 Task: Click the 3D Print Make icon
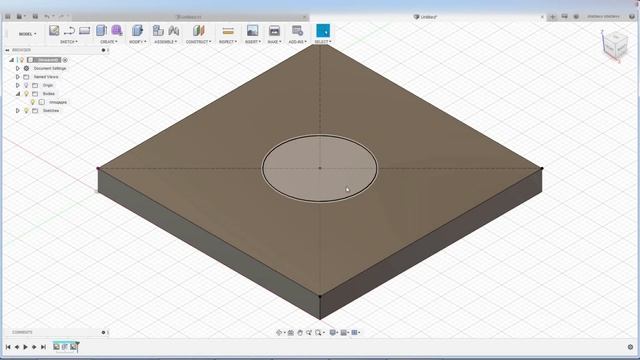[274, 31]
